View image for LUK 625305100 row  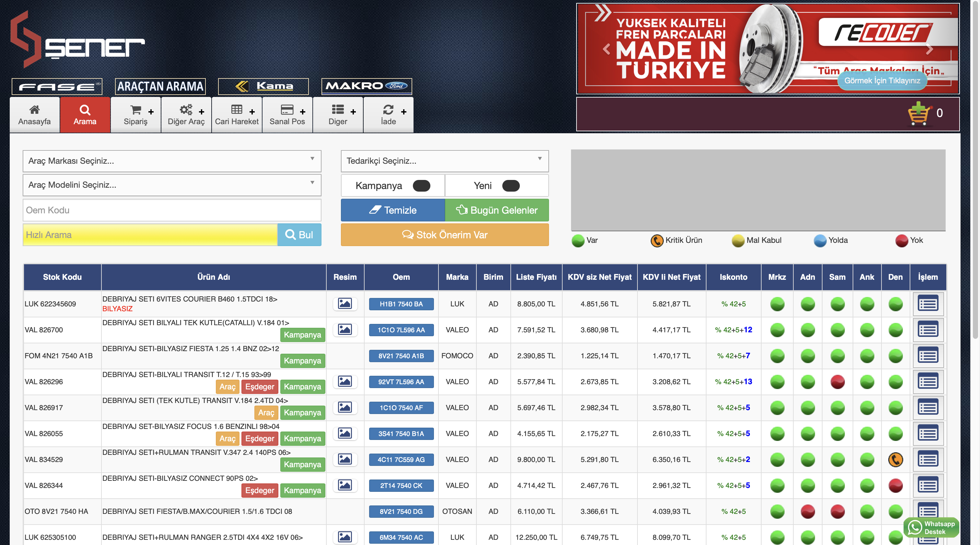(x=345, y=537)
